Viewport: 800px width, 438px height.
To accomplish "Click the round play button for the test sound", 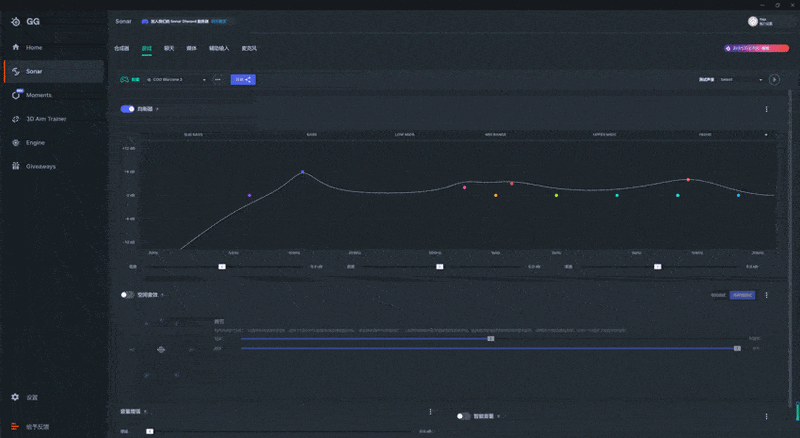I will tap(773, 79).
